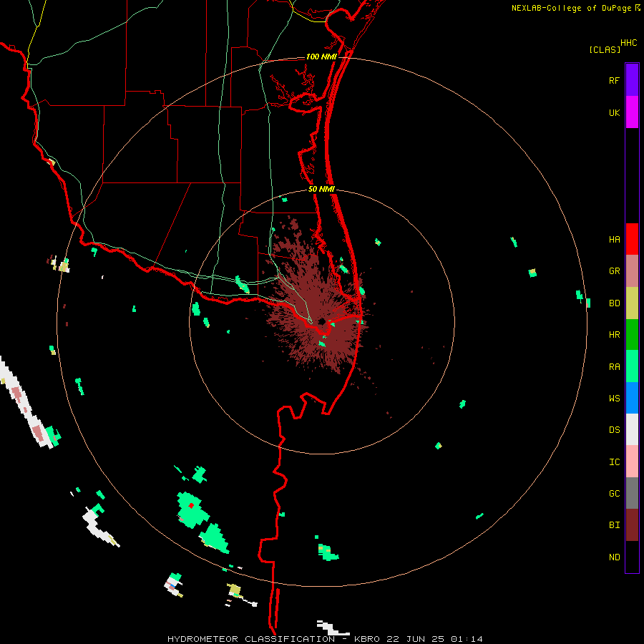
Task: Click the HA legend label
Action: (x=614, y=240)
